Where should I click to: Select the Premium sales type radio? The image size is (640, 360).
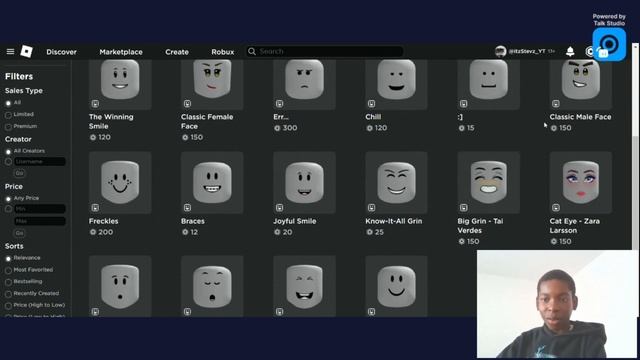pyautogui.click(x=8, y=127)
